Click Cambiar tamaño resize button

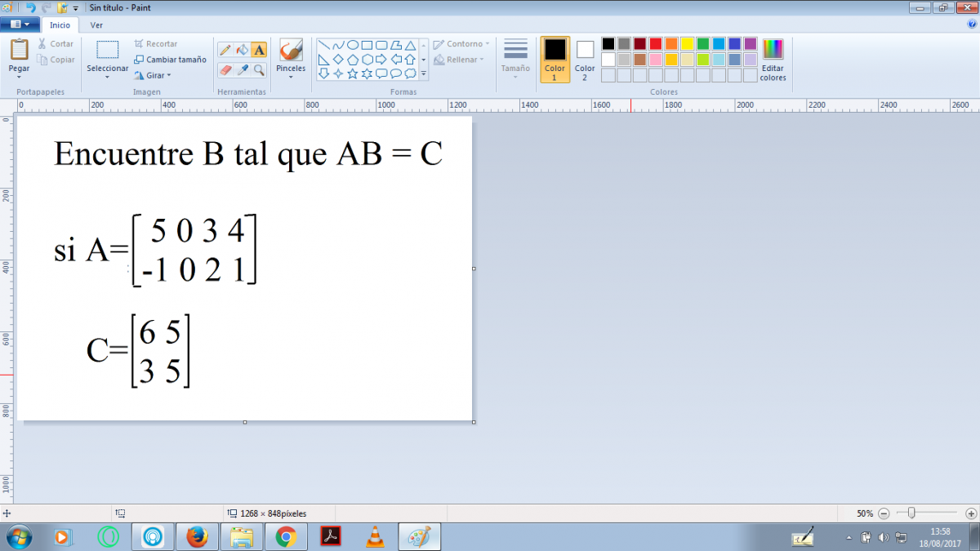[x=170, y=60]
